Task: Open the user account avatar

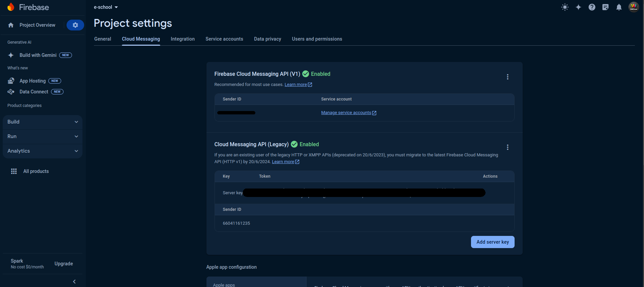Action: (x=634, y=7)
